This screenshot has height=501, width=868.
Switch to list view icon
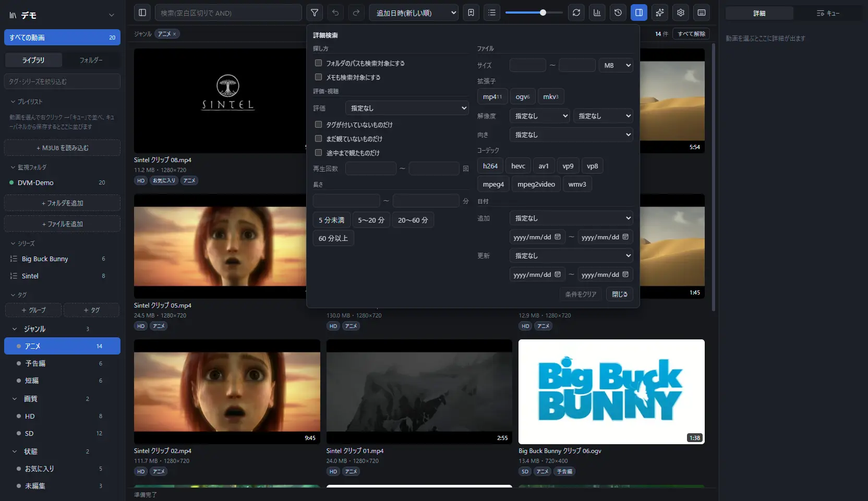coord(492,13)
